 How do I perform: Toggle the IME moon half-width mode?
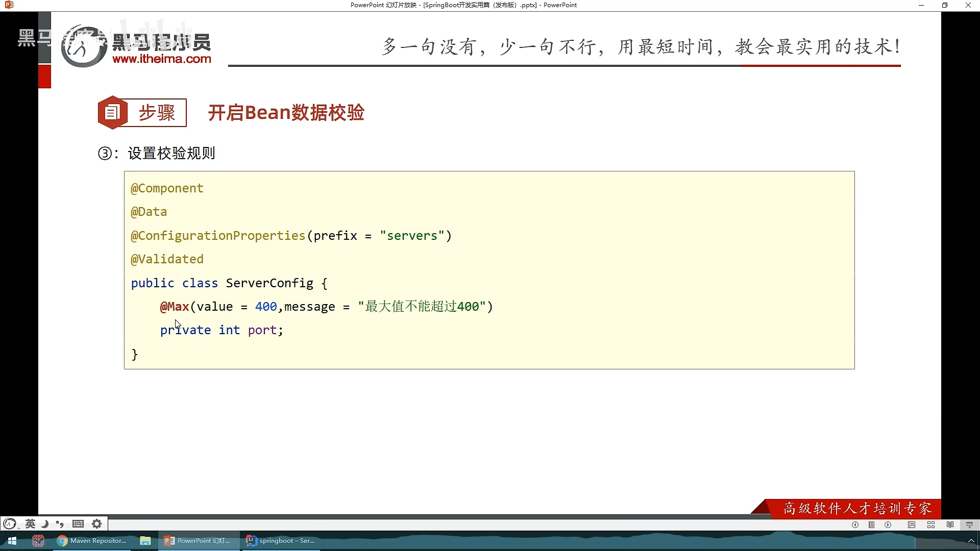click(x=45, y=523)
